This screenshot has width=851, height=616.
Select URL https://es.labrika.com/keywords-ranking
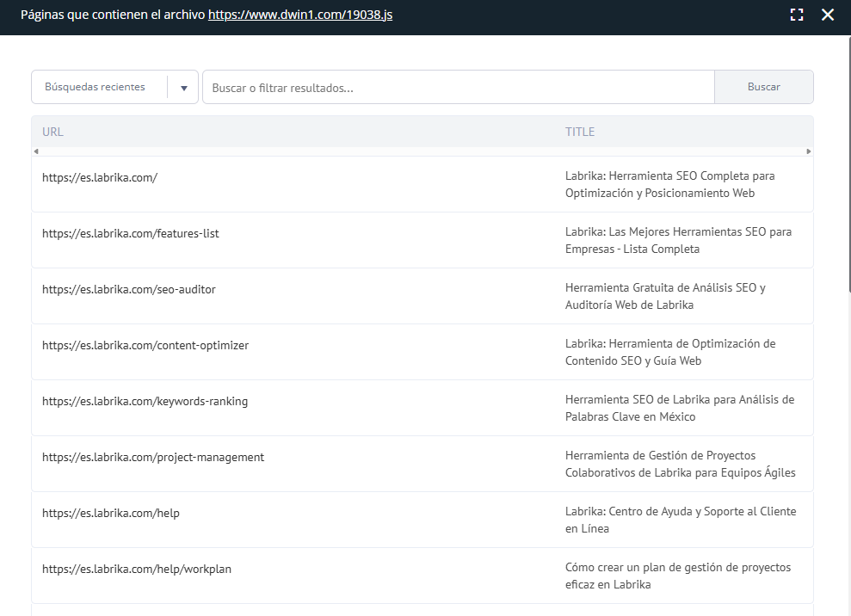pyautogui.click(x=145, y=401)
